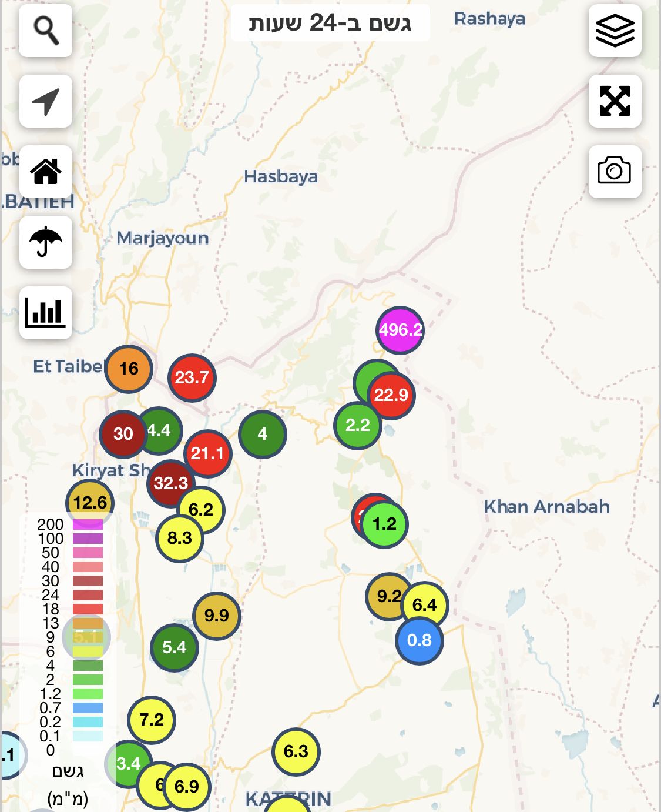
Task: Click the magenta 200 legend swatch
Action: coord(88,524)
